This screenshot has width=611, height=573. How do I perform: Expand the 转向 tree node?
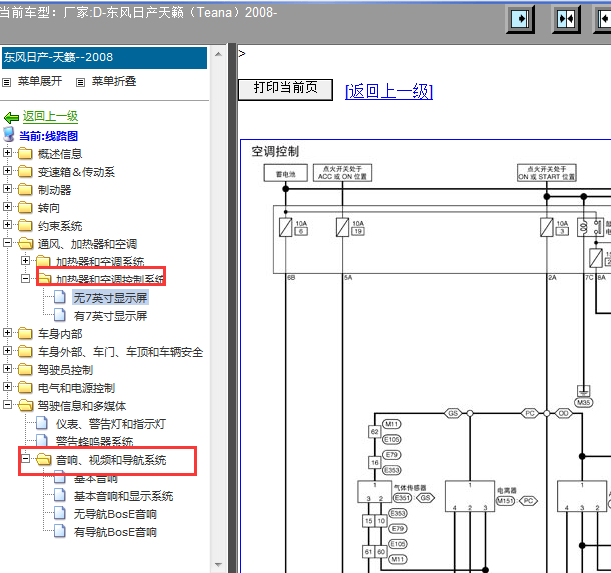(x=7, y=206)
